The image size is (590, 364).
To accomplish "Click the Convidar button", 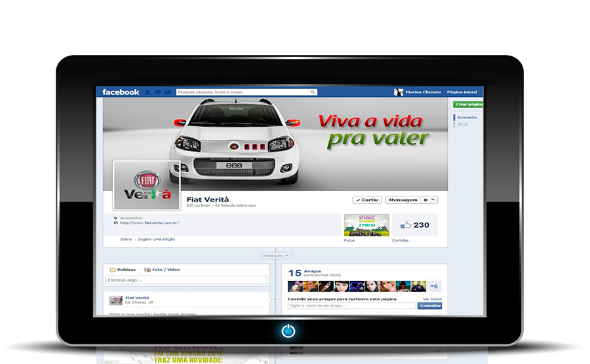I will pyautogui.click(x=429, y=306).
